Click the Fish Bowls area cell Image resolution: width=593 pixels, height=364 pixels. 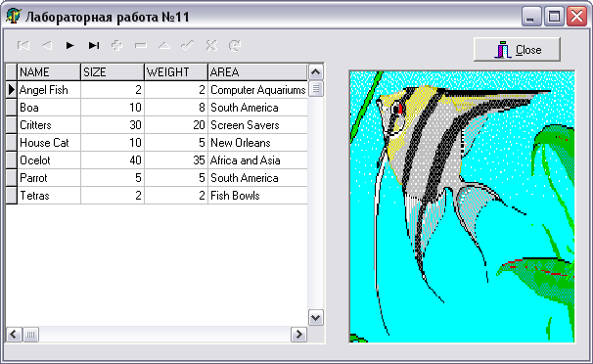[x=257, y=196]
